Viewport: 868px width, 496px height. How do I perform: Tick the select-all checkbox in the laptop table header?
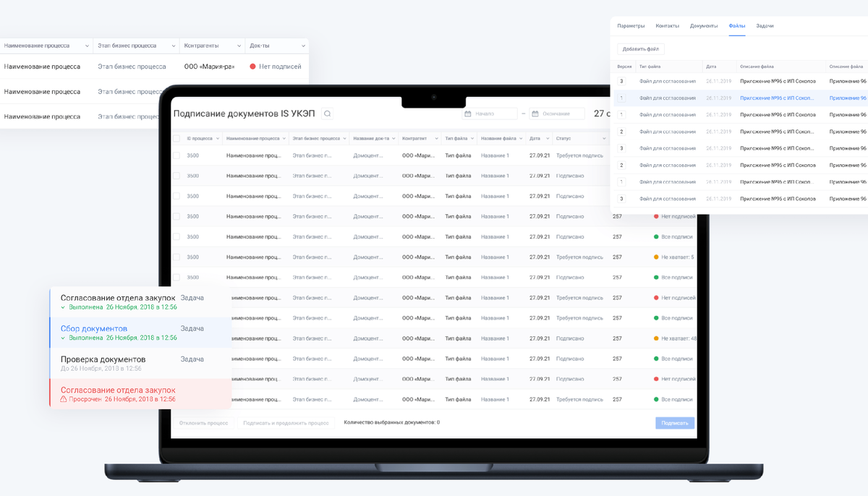[x=176, y=138]
